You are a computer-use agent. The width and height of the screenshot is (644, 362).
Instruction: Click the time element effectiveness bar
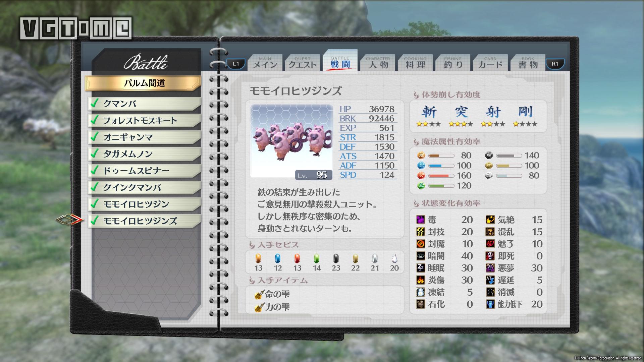509,156
